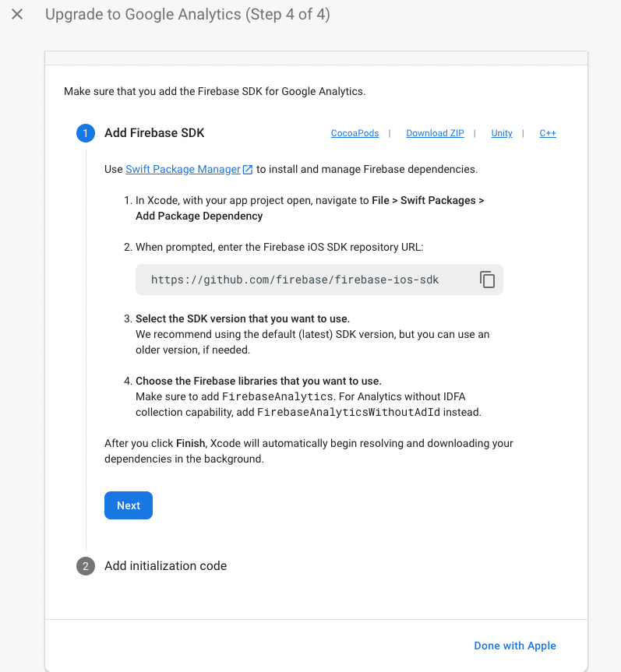The width and height of the screenshot is (621, 672).
Task: Click the 'Make sure that you add' notice text
Action: coord(215,91)
